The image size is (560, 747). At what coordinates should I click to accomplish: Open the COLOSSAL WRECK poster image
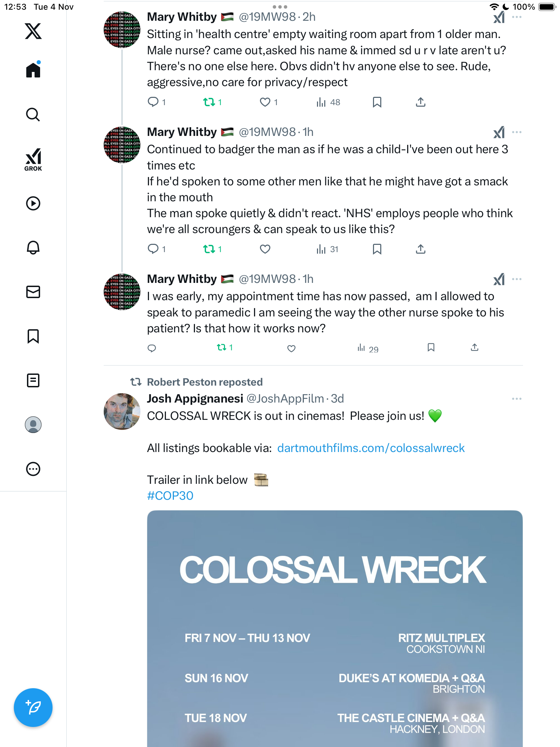335,628
